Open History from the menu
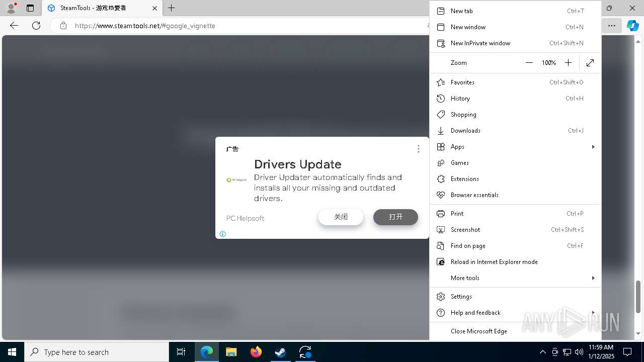Image resolution: width=644 pixels, height=362 pixels. pos(516,99)
